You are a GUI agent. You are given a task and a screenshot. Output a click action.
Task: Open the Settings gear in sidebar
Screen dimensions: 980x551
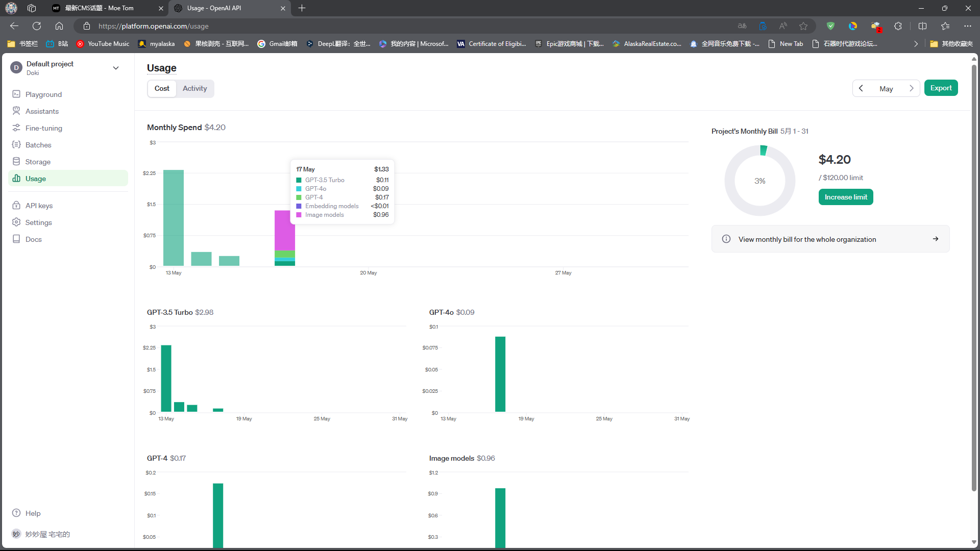tap(16, 222)
